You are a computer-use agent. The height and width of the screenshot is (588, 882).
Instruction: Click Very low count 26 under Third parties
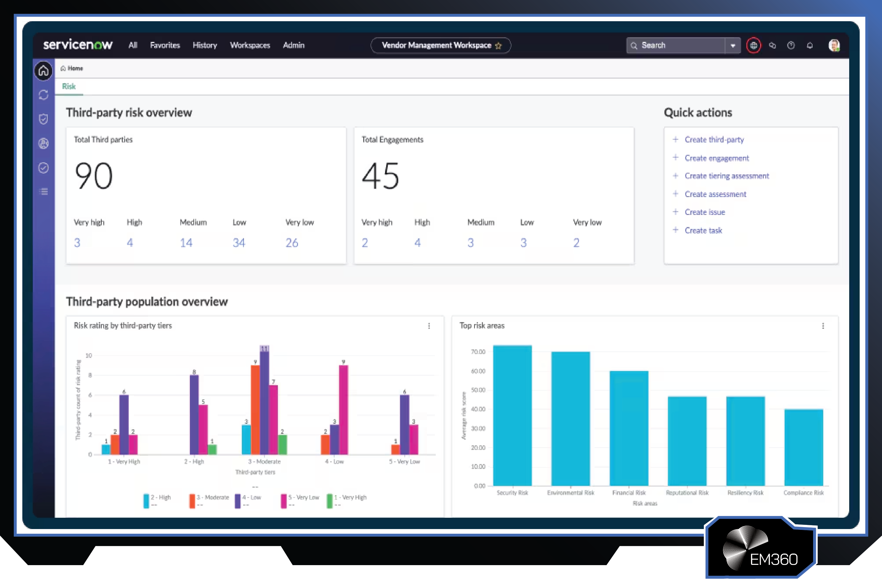(292, 243)
